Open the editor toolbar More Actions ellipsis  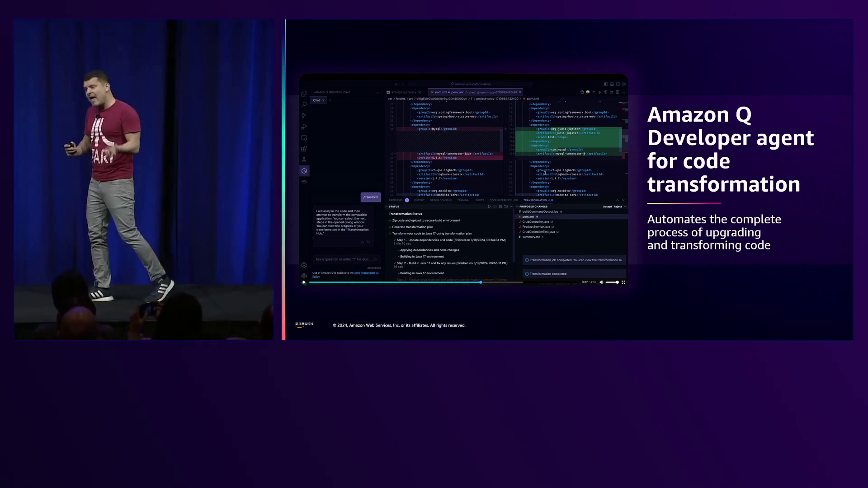(x=623, y=92)
